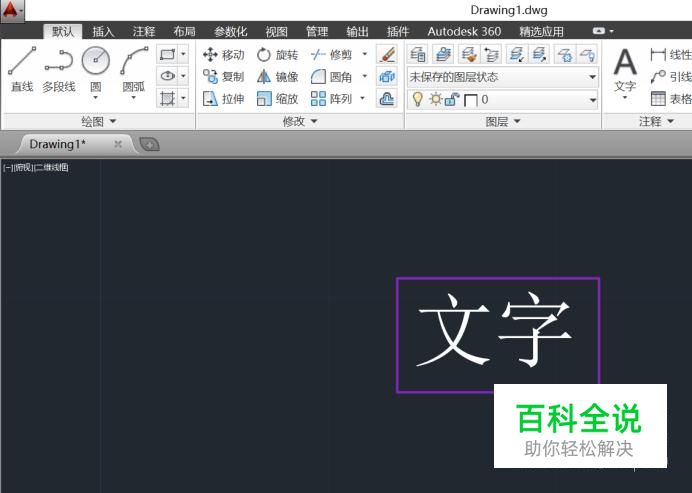Expand the 图层 panel title arrow
Viewport: 692px width, 493px height.
pyautogui.click(x=517, y=121)
